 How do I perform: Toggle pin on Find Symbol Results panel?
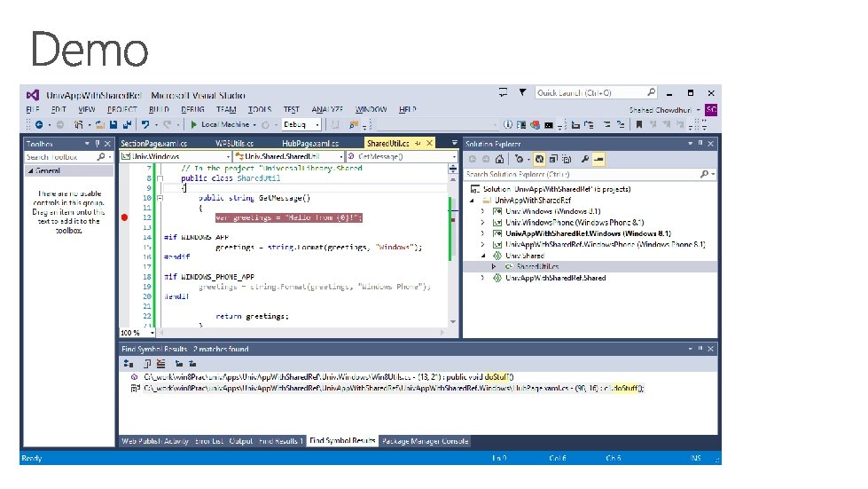pos(700,349)
